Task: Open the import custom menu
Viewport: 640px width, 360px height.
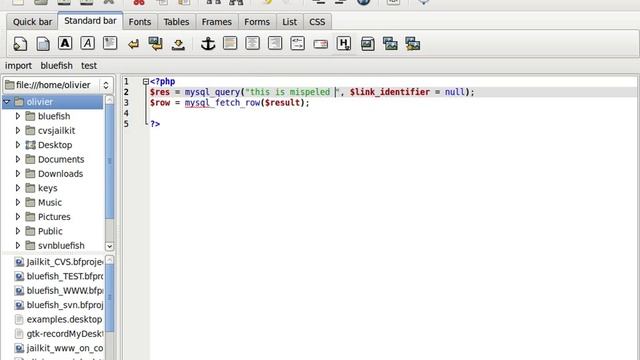Action: (x=18, y=66)
